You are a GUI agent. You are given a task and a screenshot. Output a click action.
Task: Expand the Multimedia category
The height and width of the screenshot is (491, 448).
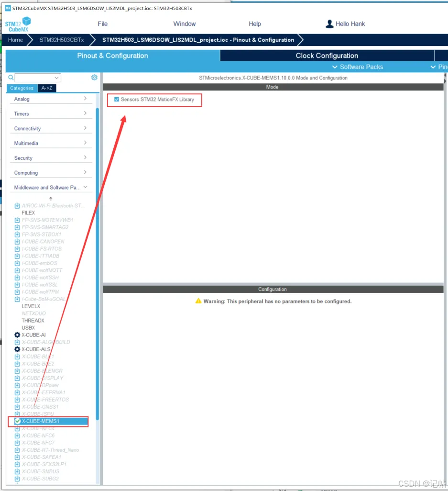tap(51, 144)
